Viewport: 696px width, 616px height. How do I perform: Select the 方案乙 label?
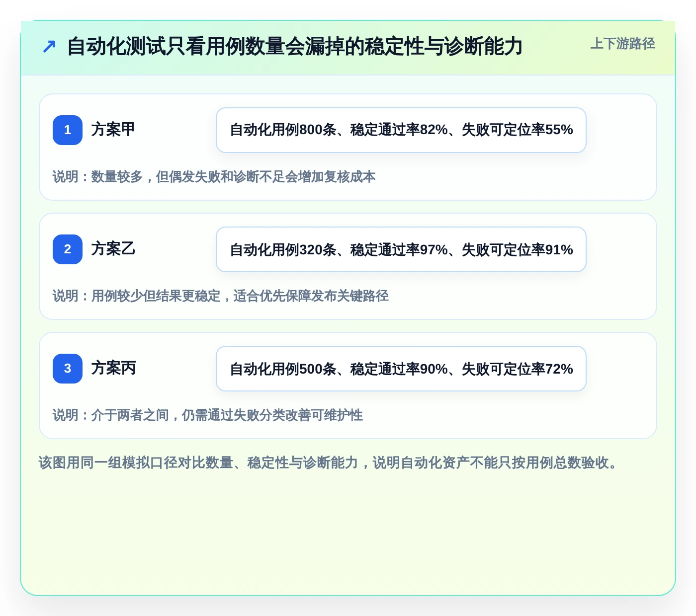[113, 248]
